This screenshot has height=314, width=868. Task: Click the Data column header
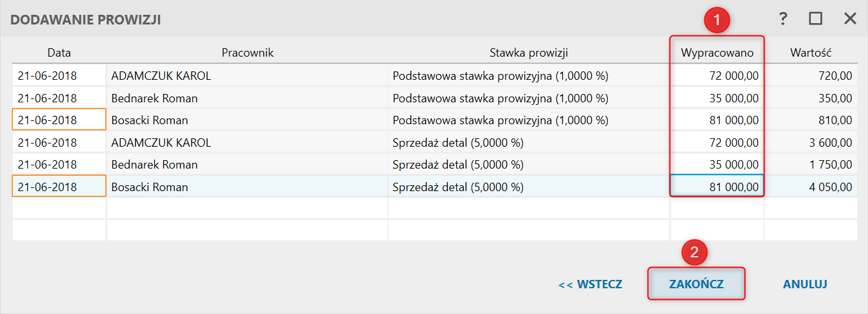(59, 53)
